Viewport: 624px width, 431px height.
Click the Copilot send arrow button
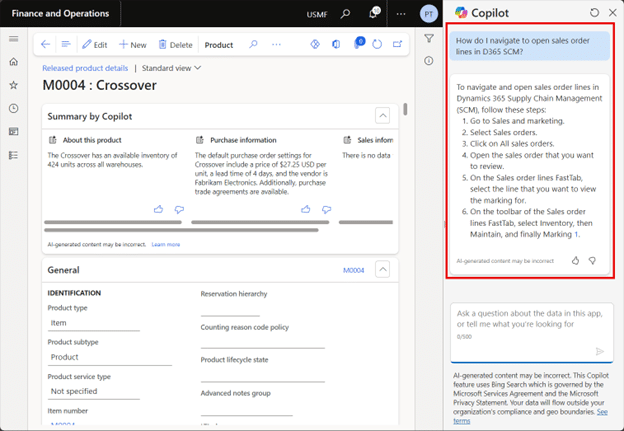point(600,351)
